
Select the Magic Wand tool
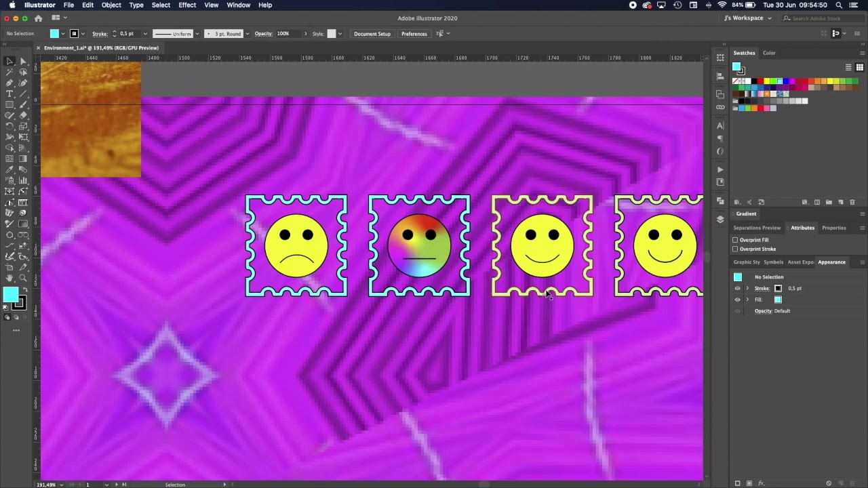pyautogui.click(x=9, y=72)
